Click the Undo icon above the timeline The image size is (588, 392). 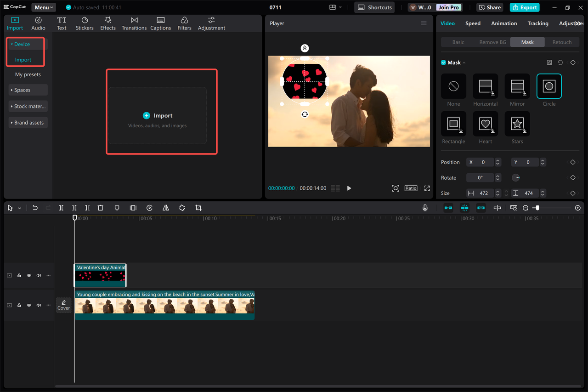(x=35, y=208)
